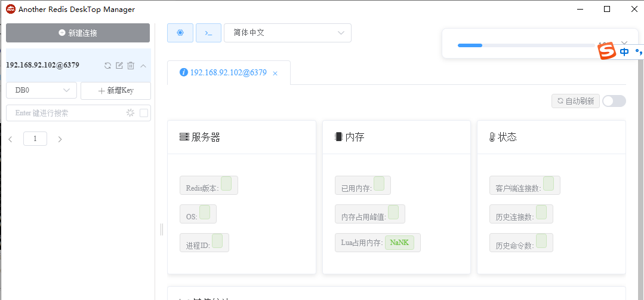Click the 服务器 card header icon
The image size is (644, 300).
click(184, 137)
